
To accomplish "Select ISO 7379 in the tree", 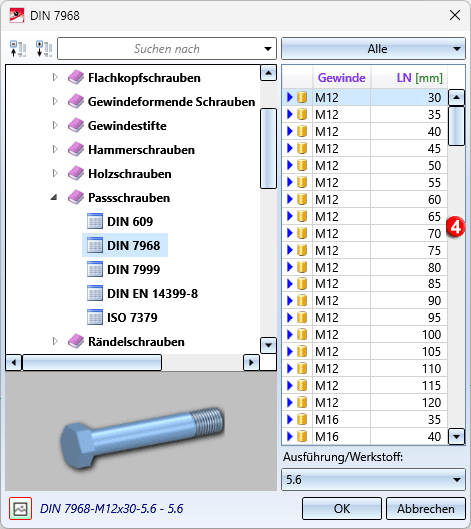I will [x=132, y=317].
